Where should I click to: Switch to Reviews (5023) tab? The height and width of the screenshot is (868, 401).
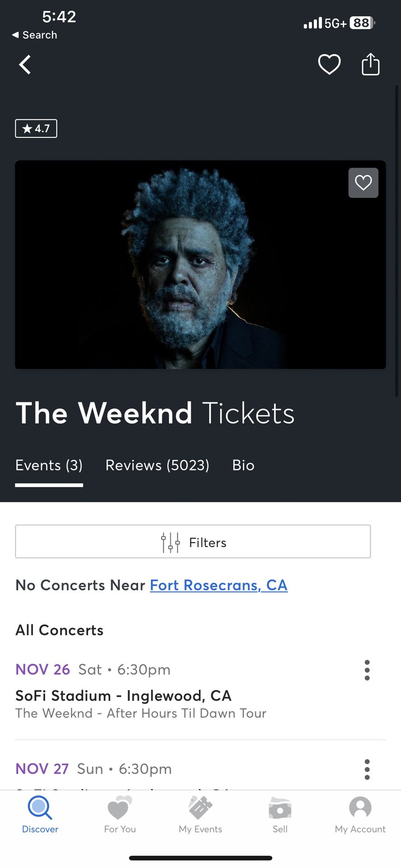pyautogui.click(x=157, y=465)
